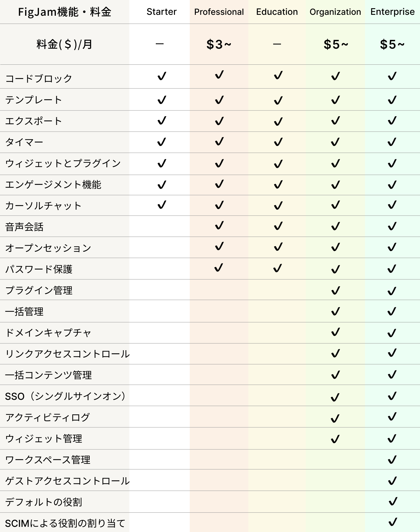The image size is (420, 532).
Task: Click the FigJam機能・料金 title
Action: pyautogui.click(x=65, y=12)
